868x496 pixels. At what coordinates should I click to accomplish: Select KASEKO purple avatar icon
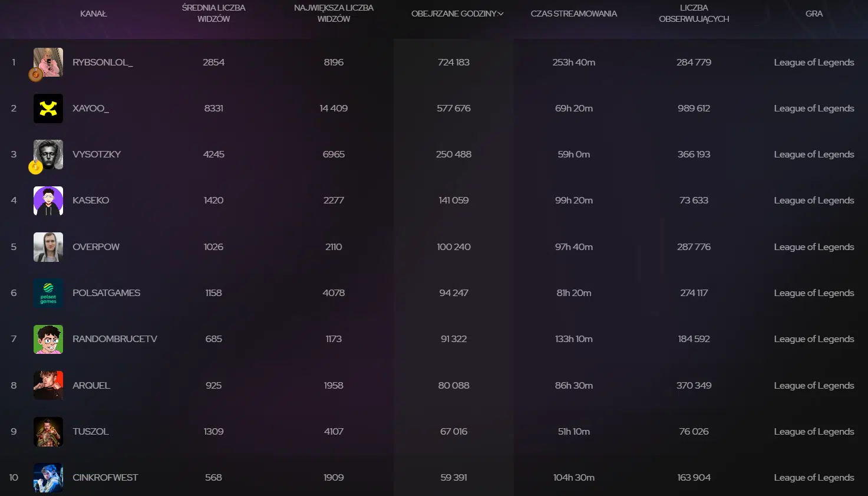tap(48, 201)
